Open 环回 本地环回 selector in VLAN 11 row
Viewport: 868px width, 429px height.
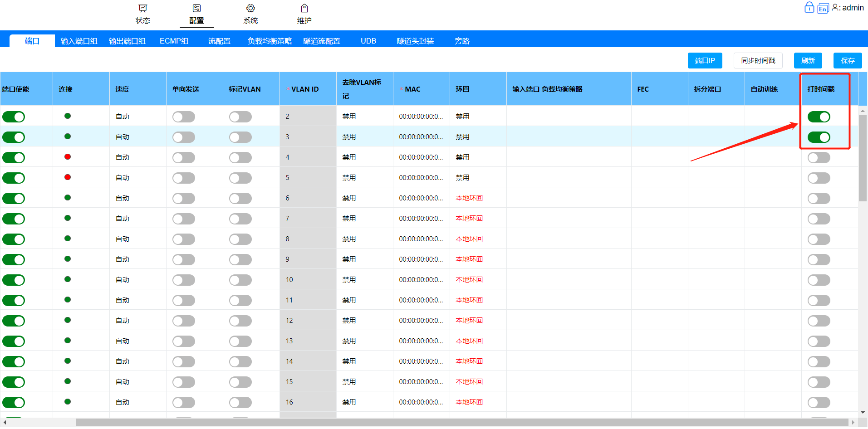[x=469, y=300]
